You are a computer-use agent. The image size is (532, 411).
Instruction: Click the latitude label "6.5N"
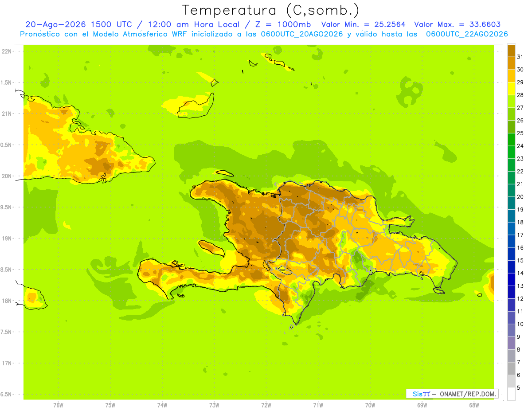click(x=7, y=394)
